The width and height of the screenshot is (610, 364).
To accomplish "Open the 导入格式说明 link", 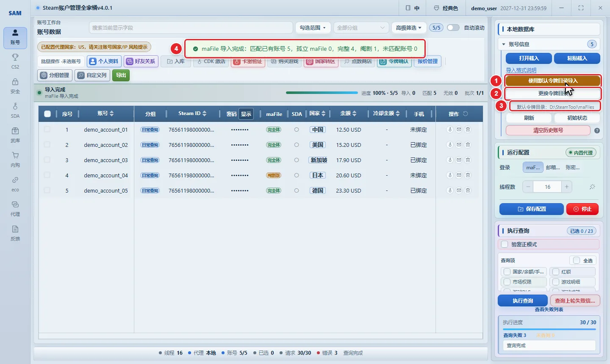I will pyautogui.click(x=521, y=70).
